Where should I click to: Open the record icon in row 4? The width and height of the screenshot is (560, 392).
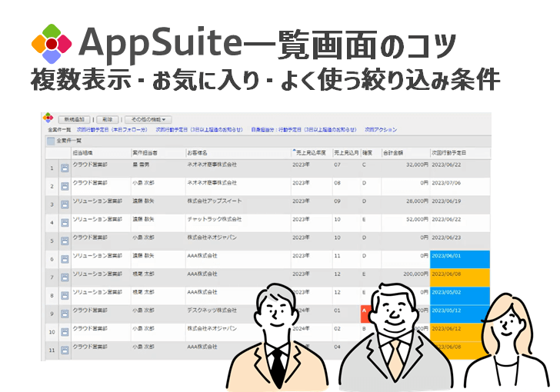point(65,223)
